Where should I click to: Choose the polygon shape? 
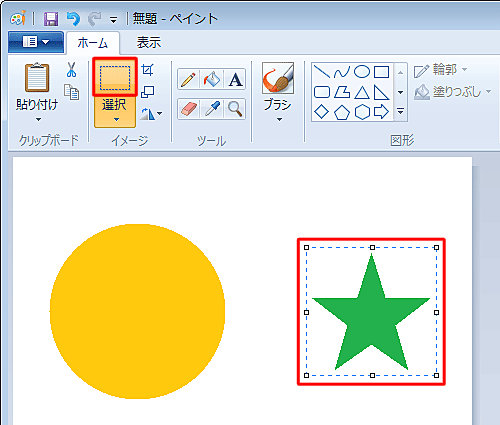342,92
